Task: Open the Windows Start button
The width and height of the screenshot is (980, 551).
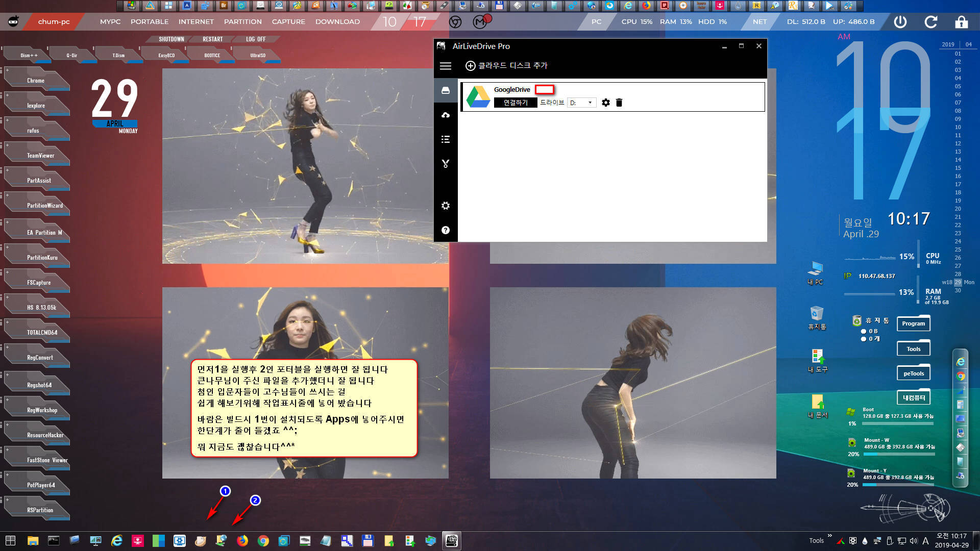Action: [x=10, y=541]
